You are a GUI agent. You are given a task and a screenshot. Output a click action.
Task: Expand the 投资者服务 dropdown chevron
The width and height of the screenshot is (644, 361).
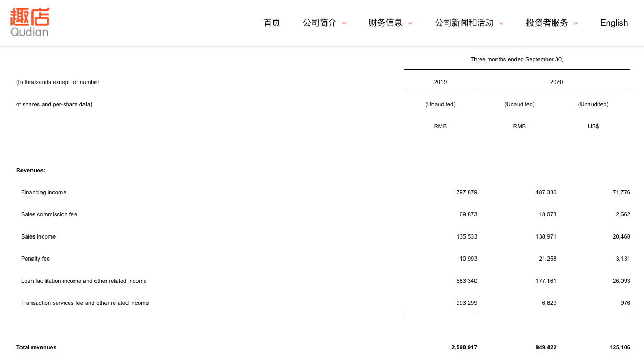coord(576,23)
